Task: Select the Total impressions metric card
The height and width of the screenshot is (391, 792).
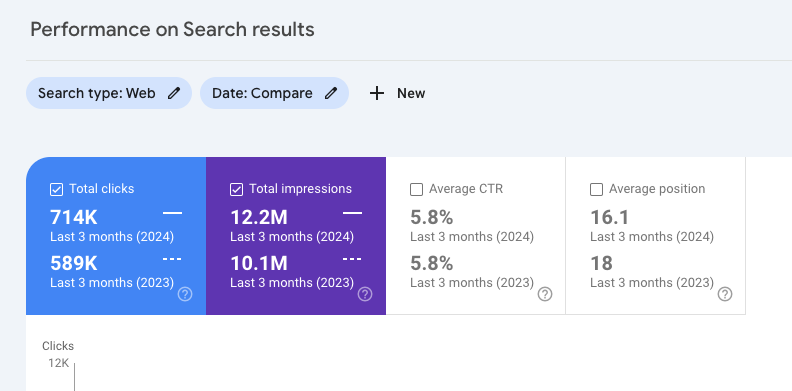Action: coord(296,236)
